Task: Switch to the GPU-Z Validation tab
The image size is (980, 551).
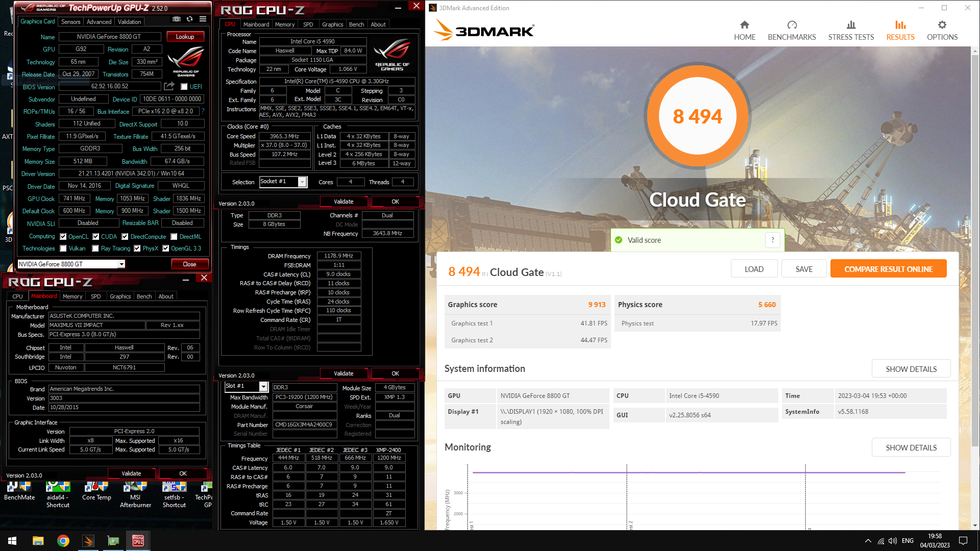Action: coord(130,21)
